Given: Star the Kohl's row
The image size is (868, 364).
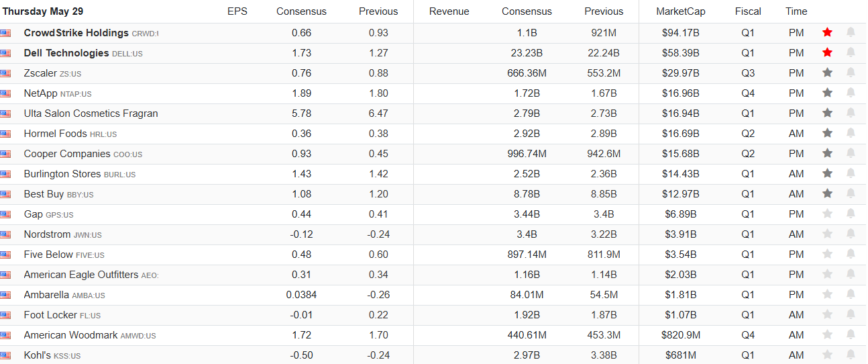Looking at the screenshot, I should 827,355.
